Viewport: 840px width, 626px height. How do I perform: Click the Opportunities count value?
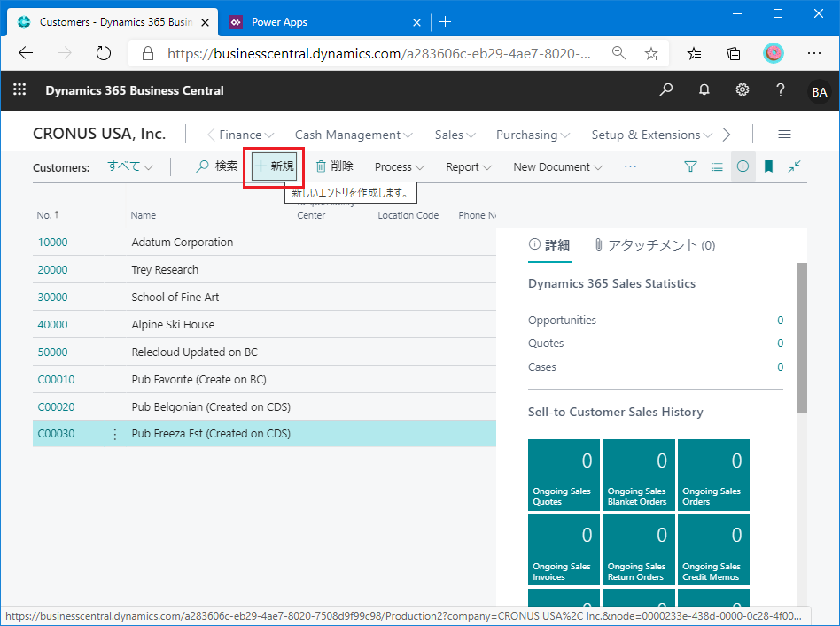780,321
